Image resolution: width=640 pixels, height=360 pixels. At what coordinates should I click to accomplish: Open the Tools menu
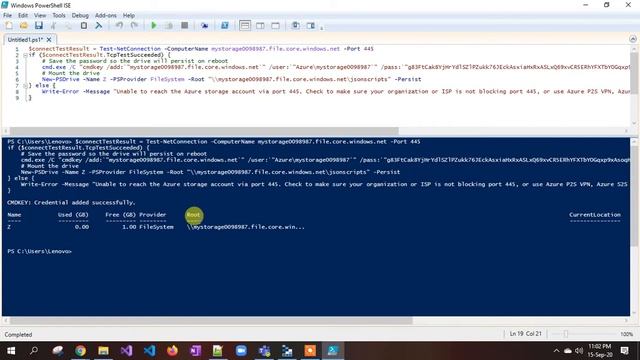[59, 15]
